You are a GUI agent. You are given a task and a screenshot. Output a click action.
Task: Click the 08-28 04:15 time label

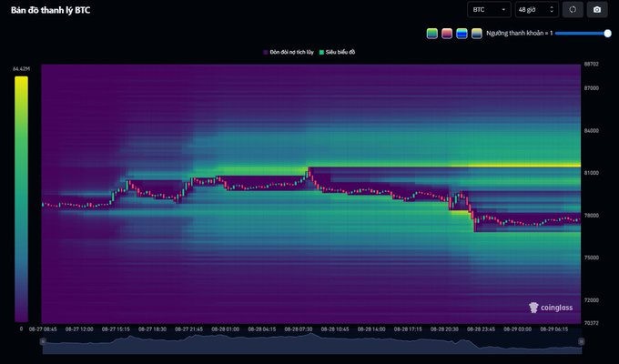262,329
